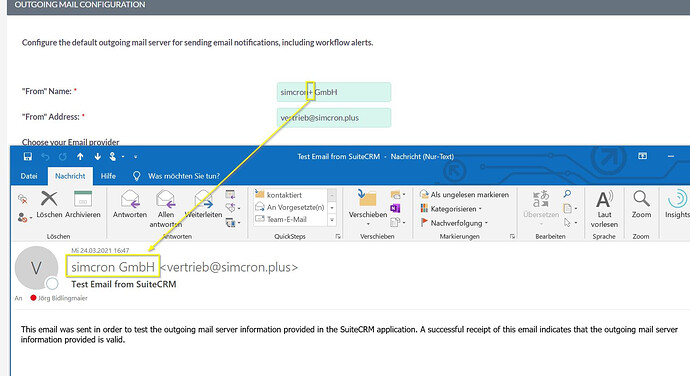
Task: Click the Archivieren button
Action: 83,205
